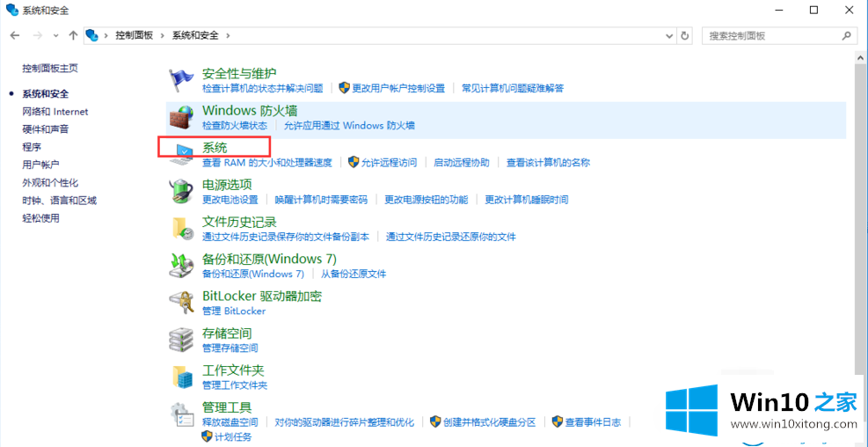Go up one level with up arrow
Image resolution: width=868 pixels, height=447 pixels.
[73, 35]
